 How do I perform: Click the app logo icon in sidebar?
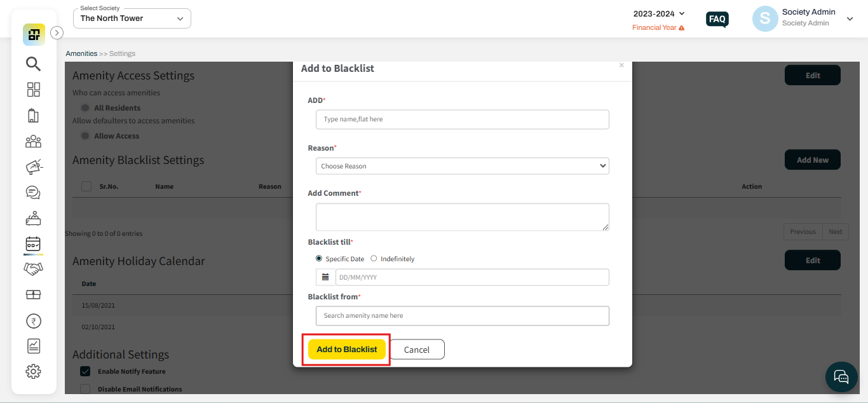coord(34,34)
